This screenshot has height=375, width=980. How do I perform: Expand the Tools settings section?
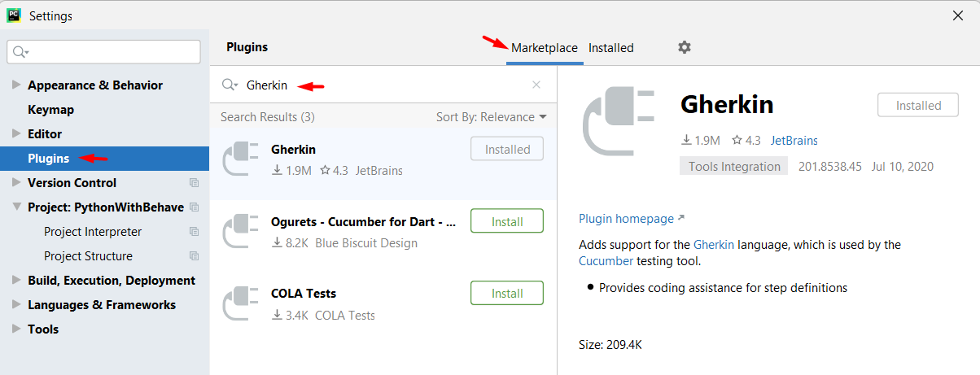[x=16, y=329]
